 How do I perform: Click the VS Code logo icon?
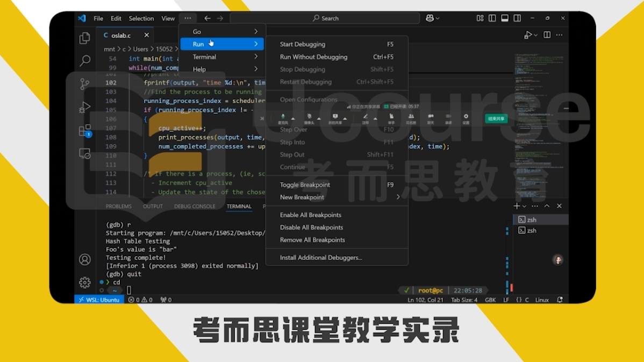point(82,18)
